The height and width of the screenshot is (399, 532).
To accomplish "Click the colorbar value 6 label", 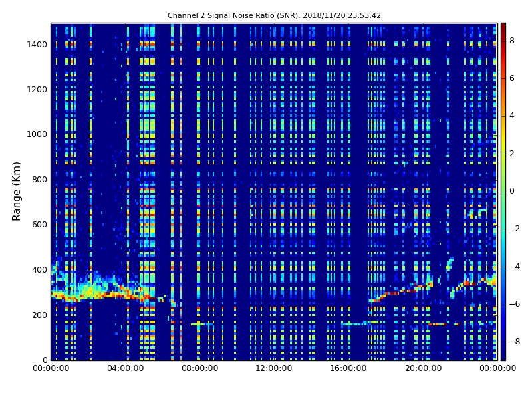I will [512, 78].
